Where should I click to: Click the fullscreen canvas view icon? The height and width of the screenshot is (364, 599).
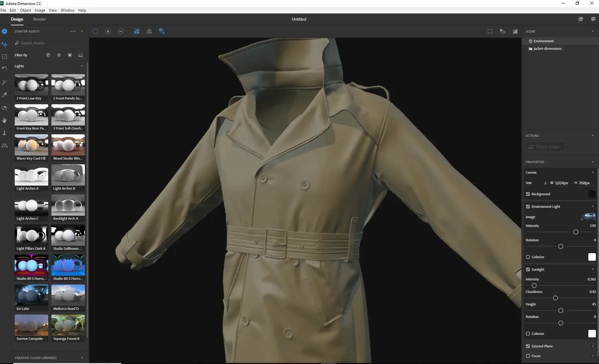click(x=490, y=31)
